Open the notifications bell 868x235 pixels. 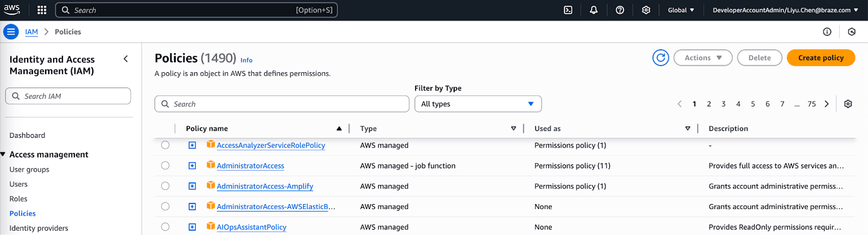click(x=593, y=10)
